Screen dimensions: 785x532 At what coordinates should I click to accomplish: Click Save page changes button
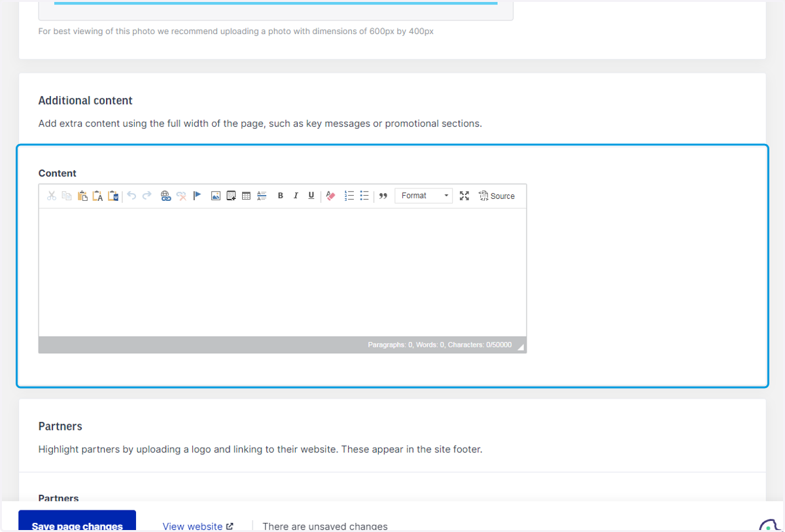tap(77, 521)
